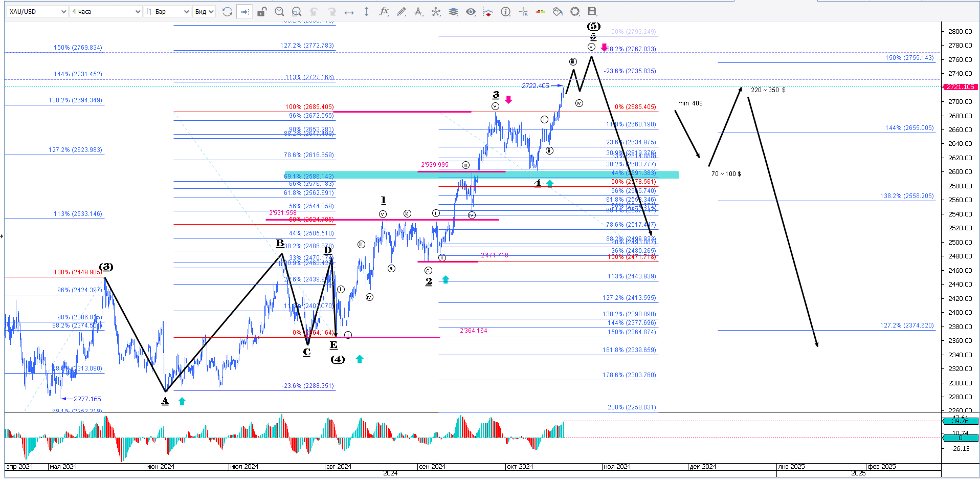Click the 2'471.718 level label

pos(495,255)
